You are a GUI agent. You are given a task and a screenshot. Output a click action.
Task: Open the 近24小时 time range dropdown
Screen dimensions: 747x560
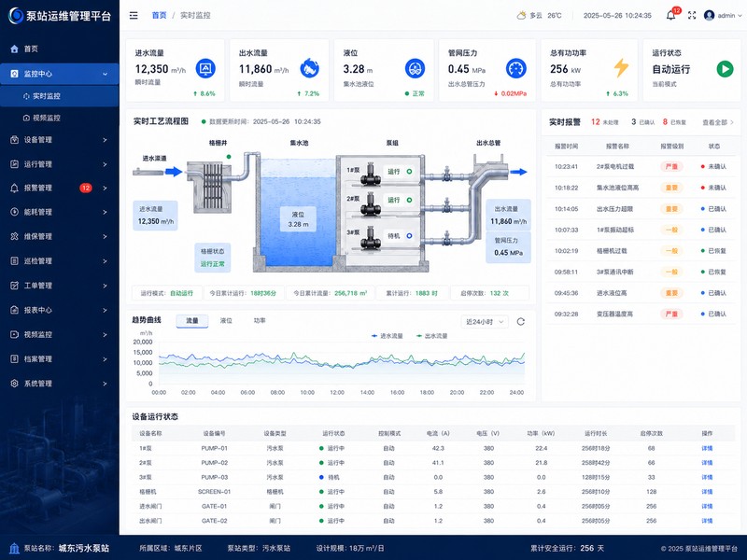pyautogui.click(x=485, y=322)
